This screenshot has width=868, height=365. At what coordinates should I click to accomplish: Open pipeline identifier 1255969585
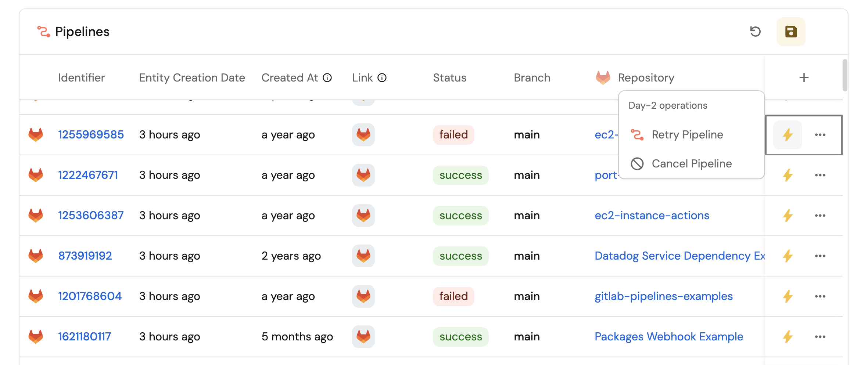pos(91,135)
